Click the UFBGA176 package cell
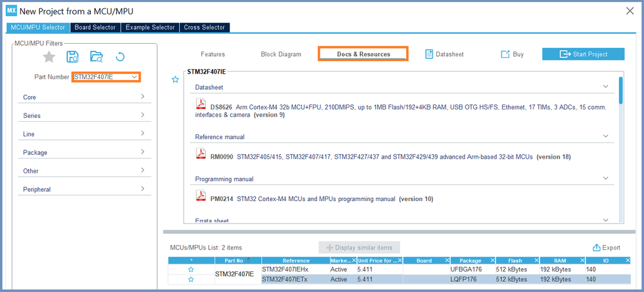The width and height of the screenshot is (644, 292). click(x=473, y=269)
